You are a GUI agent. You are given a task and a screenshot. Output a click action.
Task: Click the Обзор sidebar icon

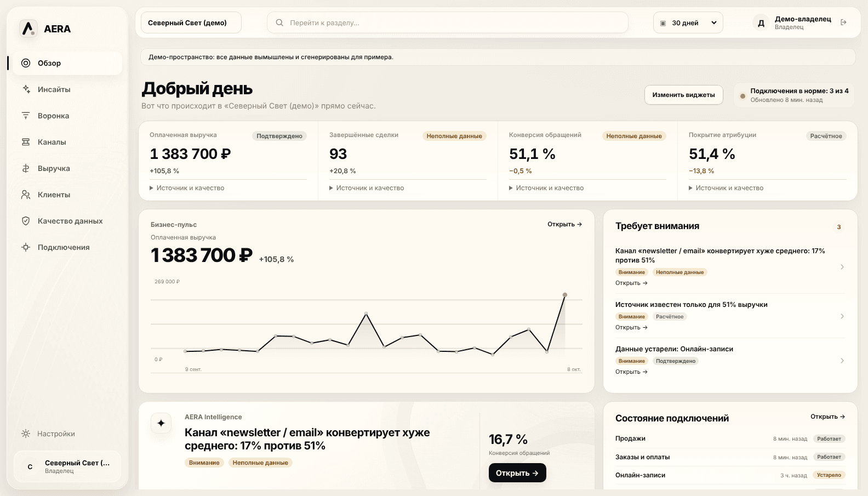pos(26,63)
